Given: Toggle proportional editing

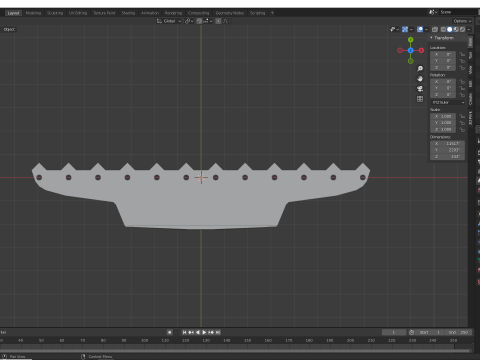Looking at the screenshot, I should pos(218,21).
